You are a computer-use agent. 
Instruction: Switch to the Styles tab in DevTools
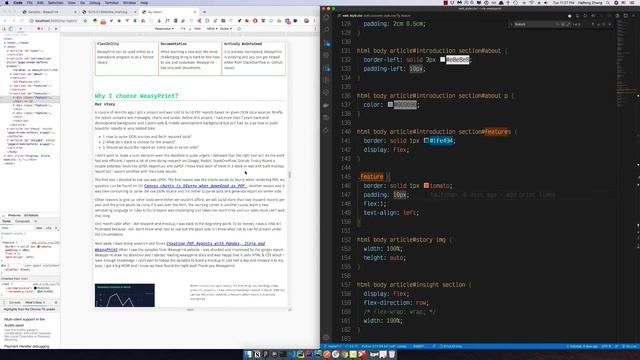[x=7, y=221]
